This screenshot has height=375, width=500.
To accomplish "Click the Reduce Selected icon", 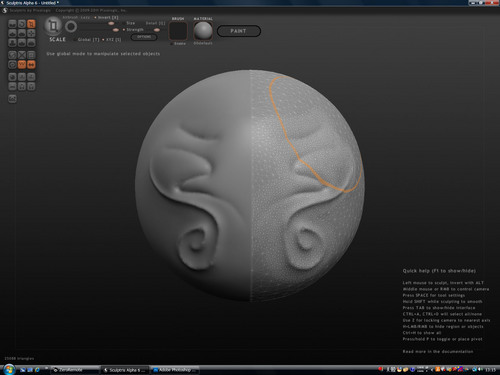I will (22, 55).
